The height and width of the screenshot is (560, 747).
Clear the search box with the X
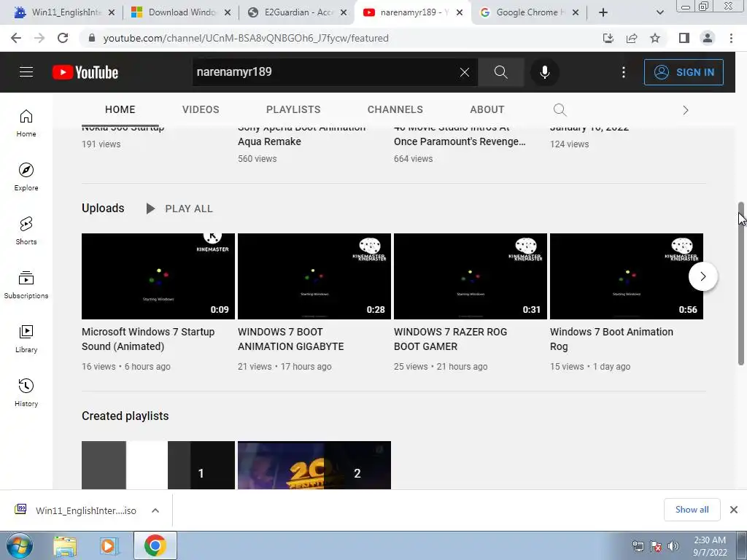[465, 72]
